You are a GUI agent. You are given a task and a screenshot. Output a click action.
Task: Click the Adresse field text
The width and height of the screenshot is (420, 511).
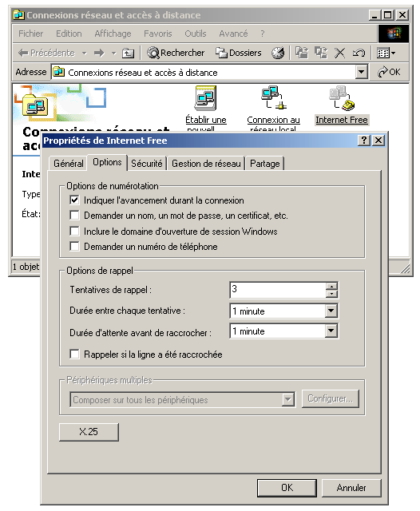coord(143,73)
